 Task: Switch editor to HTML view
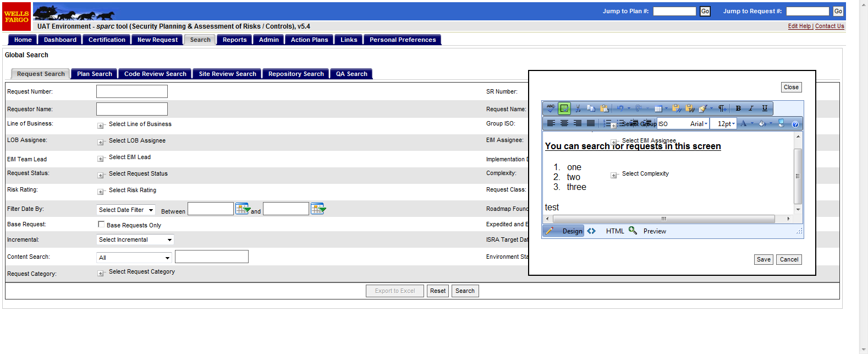[x=606, y=231]
